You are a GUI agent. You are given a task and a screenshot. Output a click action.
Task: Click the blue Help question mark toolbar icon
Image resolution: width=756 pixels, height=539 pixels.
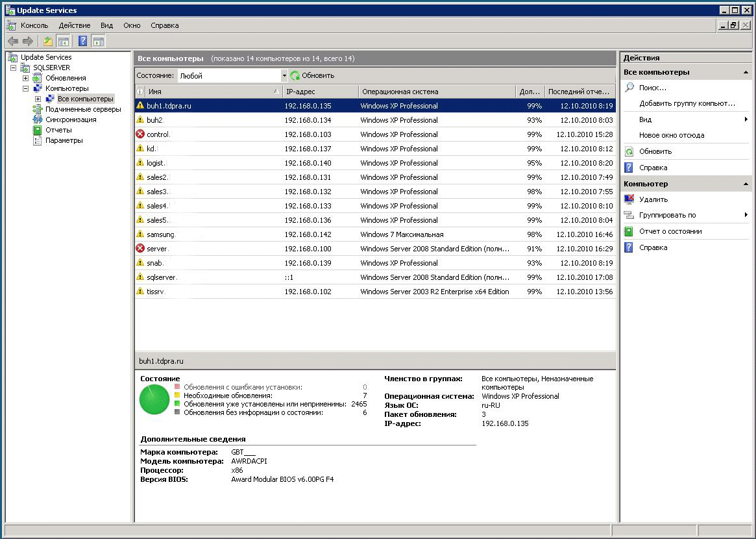(x=82, y=42)
